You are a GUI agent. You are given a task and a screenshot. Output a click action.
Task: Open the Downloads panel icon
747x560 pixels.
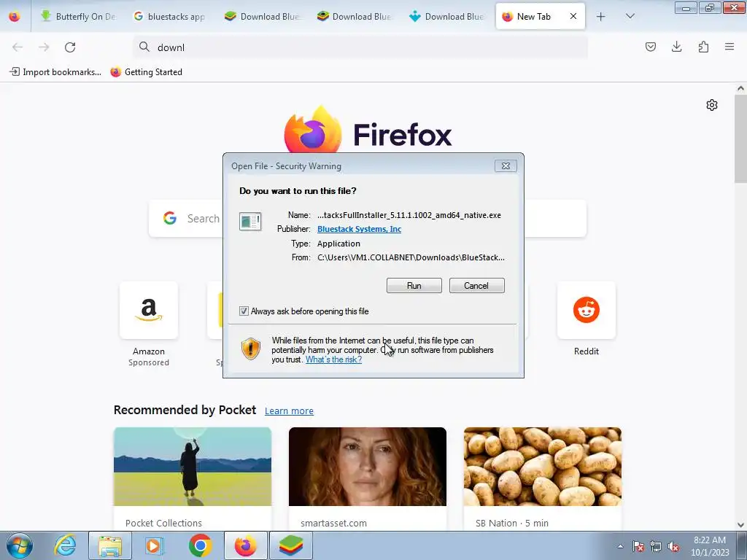676,47
